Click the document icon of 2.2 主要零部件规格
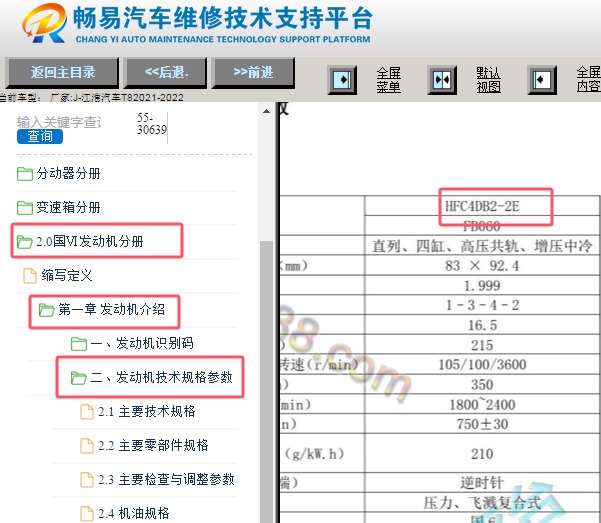This screenshot has width=601, height=523. pyautogui.click(x=87, y=446)
